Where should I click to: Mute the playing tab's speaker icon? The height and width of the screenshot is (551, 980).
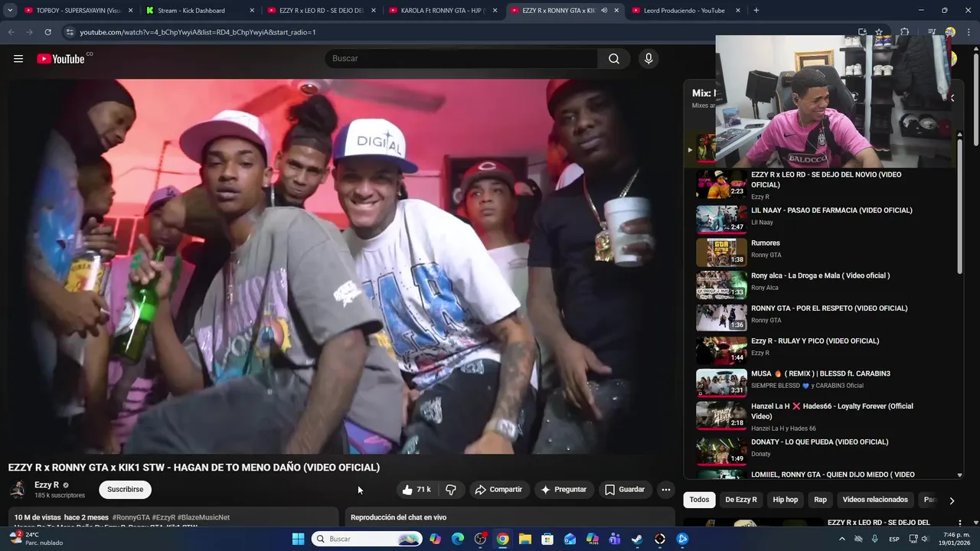point(604,11)
